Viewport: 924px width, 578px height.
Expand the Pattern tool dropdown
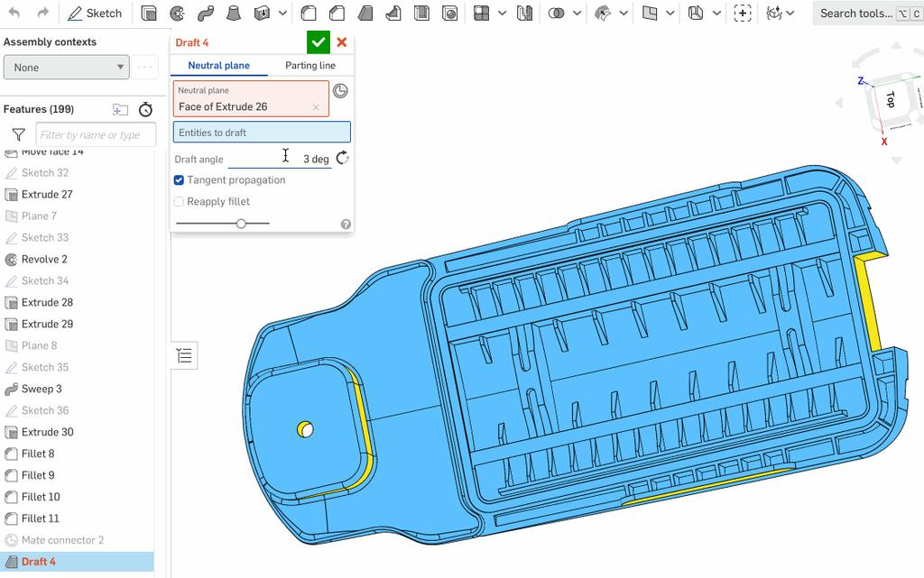[502, 14]
